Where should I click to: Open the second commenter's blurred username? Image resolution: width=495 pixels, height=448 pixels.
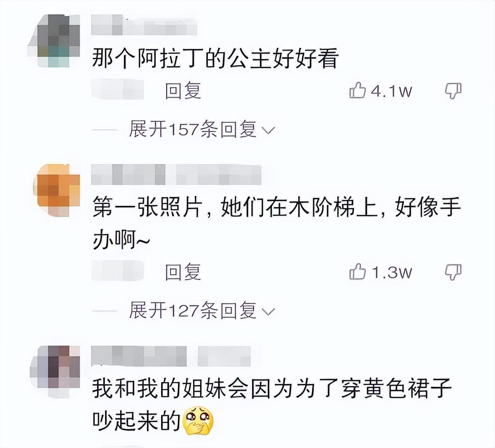click(176, 174)
